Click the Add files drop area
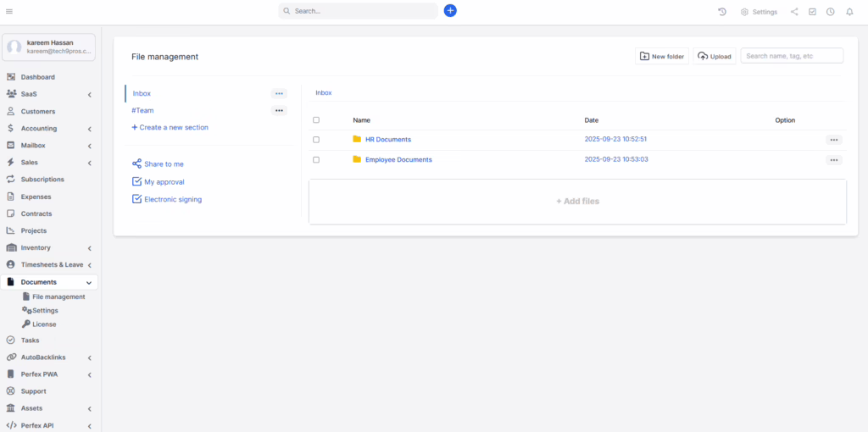The image size is (868, 432). click(x=577, y=202)
